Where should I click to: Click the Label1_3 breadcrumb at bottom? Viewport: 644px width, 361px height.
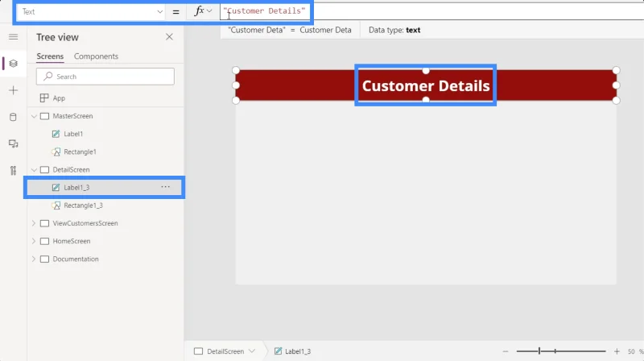293,351
